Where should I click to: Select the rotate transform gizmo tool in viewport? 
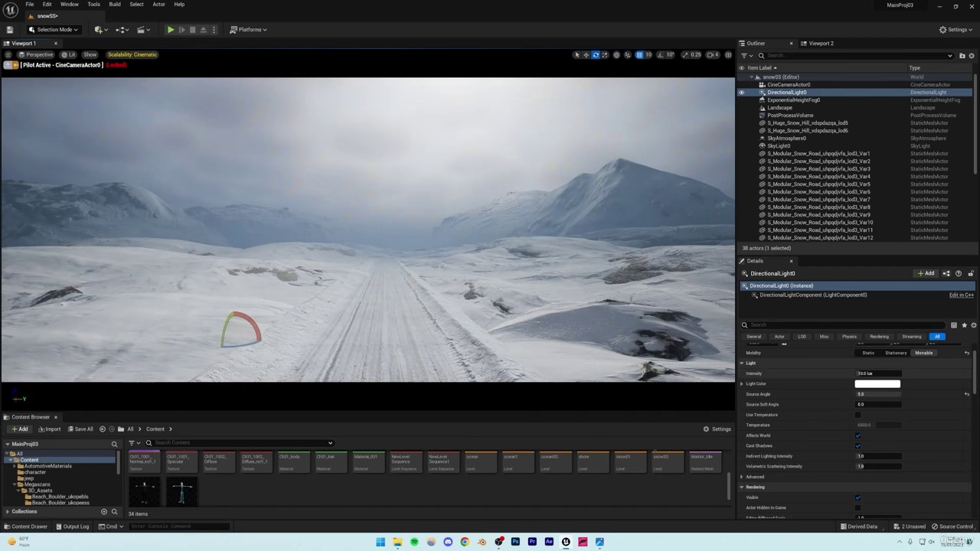[596, 55]
